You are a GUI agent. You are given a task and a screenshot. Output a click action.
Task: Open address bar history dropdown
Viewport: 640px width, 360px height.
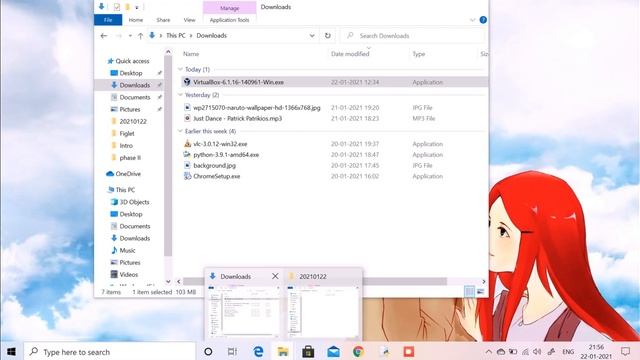coord(312,36)
